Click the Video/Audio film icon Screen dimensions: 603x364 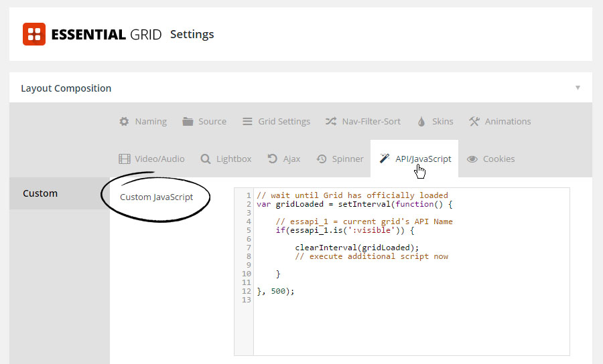coord(124,159)
